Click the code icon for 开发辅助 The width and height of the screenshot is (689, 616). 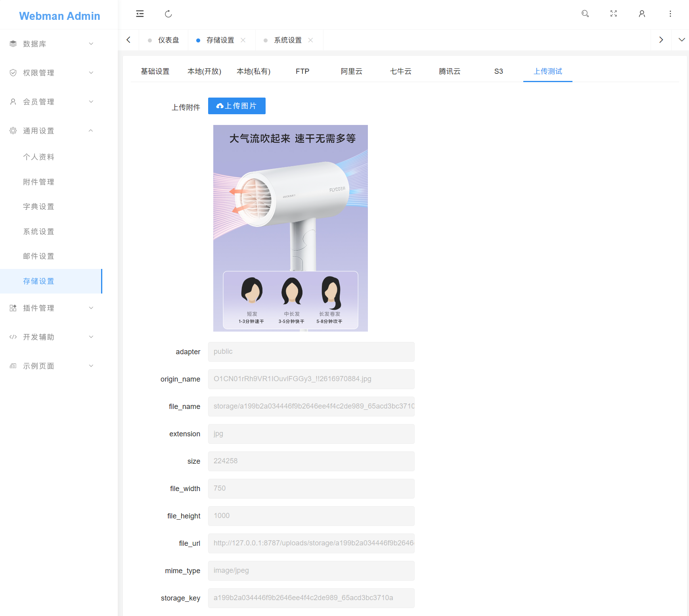tap(13, 337)
